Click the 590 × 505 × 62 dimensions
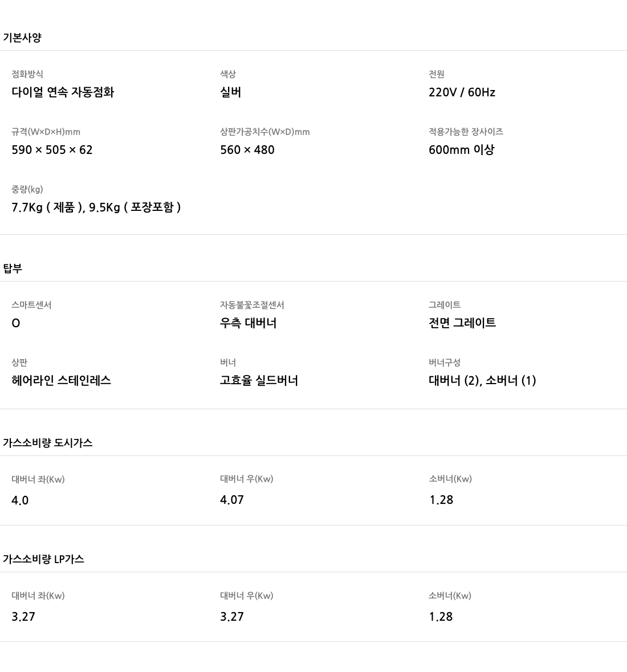The height and width of the screenshot is (672, 627). (x=52, y=149)
